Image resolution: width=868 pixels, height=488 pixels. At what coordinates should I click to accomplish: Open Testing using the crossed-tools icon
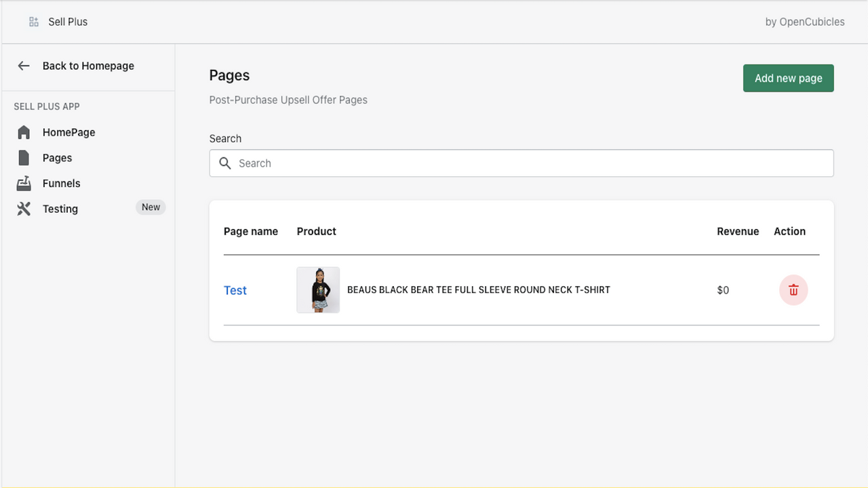24,209
